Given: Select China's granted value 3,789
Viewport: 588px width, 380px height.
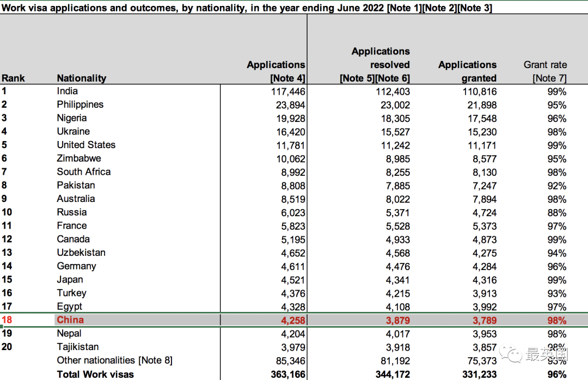Looking at the screenshot, I should click(485, 321).
